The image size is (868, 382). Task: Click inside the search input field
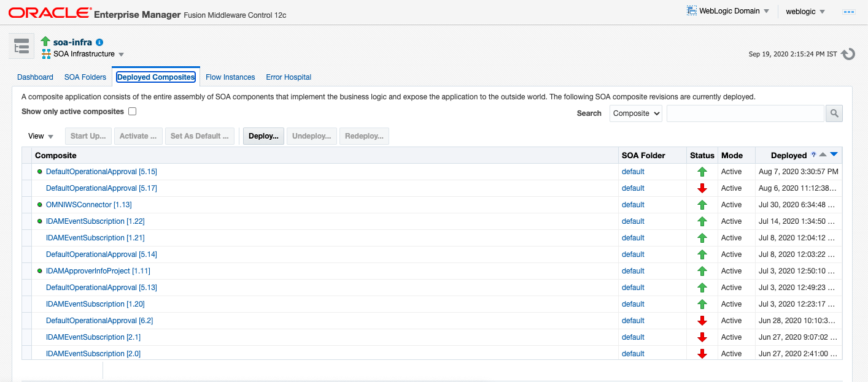[745, 113]
